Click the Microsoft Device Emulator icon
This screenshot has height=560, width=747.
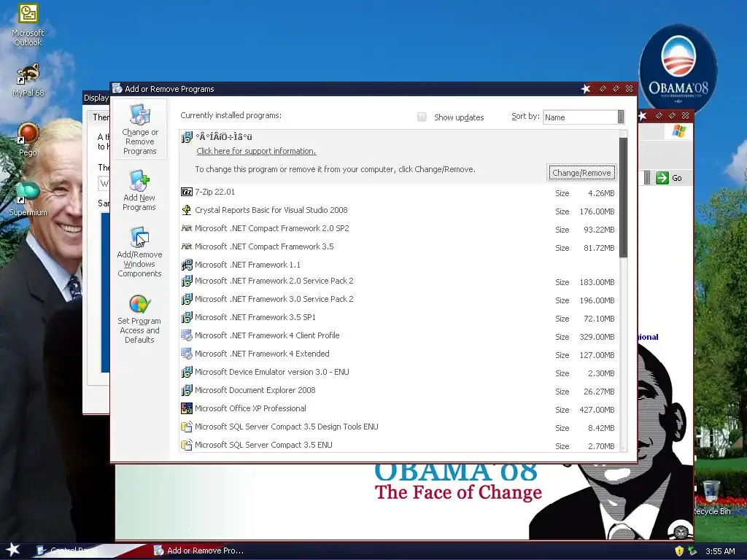click(x=187, y=372)
